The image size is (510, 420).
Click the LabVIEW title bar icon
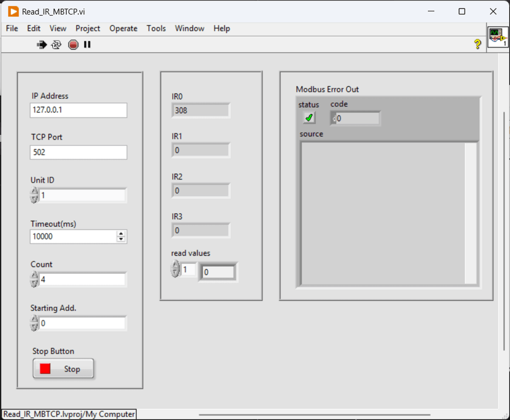[x=13, y=11]
